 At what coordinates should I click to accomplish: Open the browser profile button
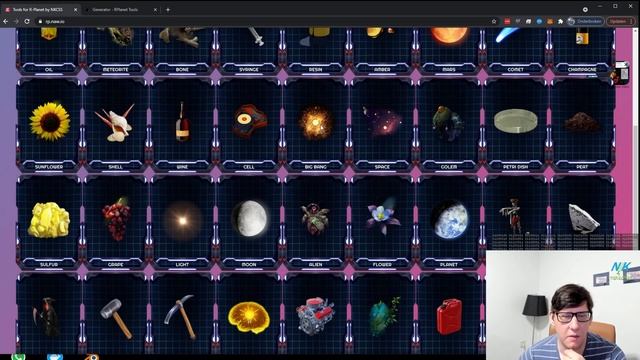pos(585,21)
